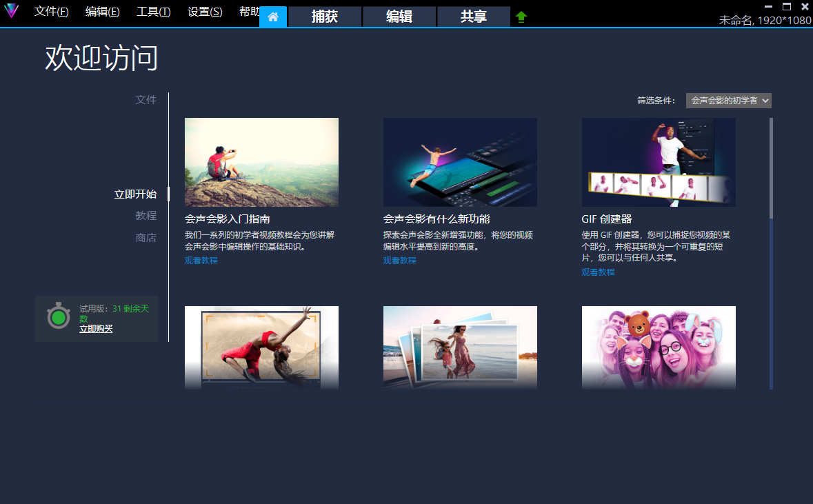Click the VideoStudio V logo

(12, 12)
